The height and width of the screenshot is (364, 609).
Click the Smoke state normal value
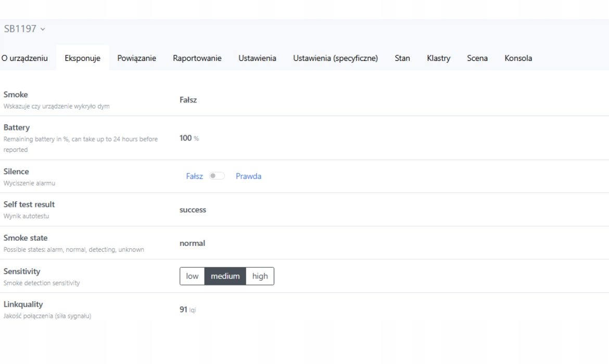[x=192, y=243]
